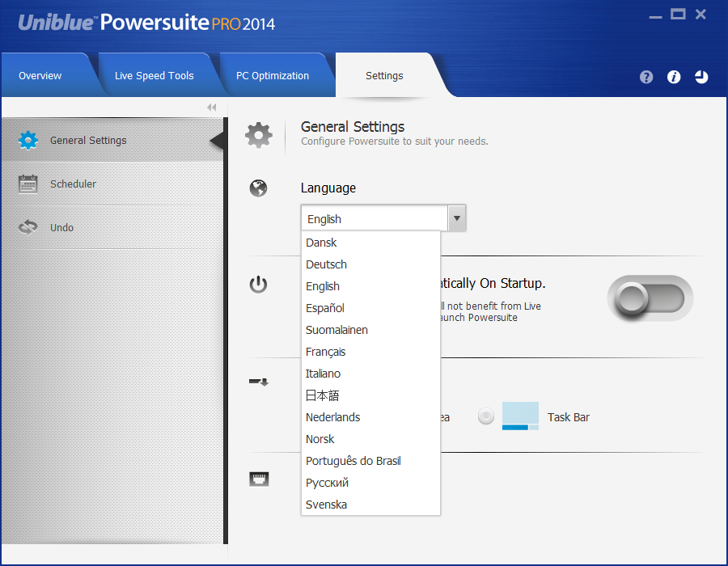728x566 pixels.
Task: Choose Norsk from language list
Action: [x=370, y=439]
